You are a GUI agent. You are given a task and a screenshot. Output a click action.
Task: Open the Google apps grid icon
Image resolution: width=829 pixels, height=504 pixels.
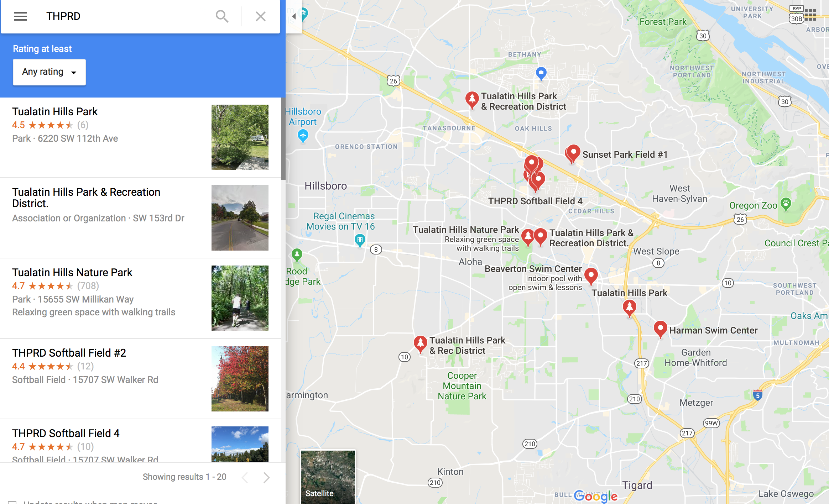click(x=810, y=15)
